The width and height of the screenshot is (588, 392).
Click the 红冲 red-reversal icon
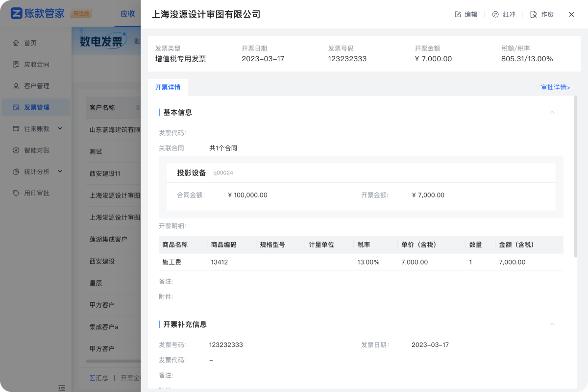pos(495,15)
